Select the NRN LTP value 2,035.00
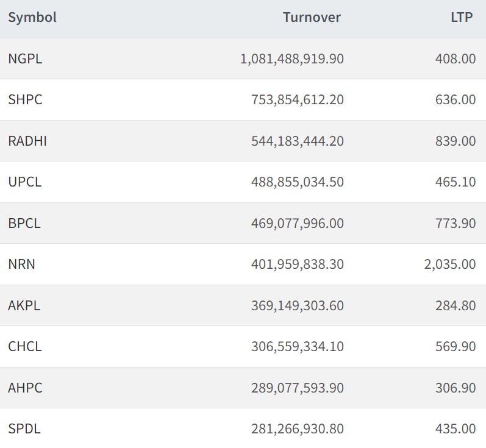 tap(450, 264)
